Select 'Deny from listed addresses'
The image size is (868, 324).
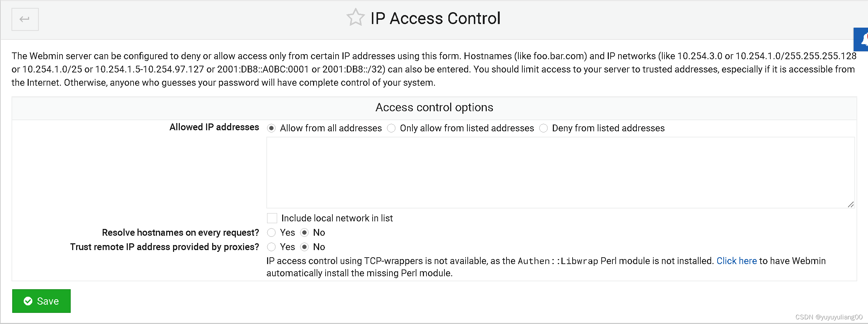tap(543, 128)
